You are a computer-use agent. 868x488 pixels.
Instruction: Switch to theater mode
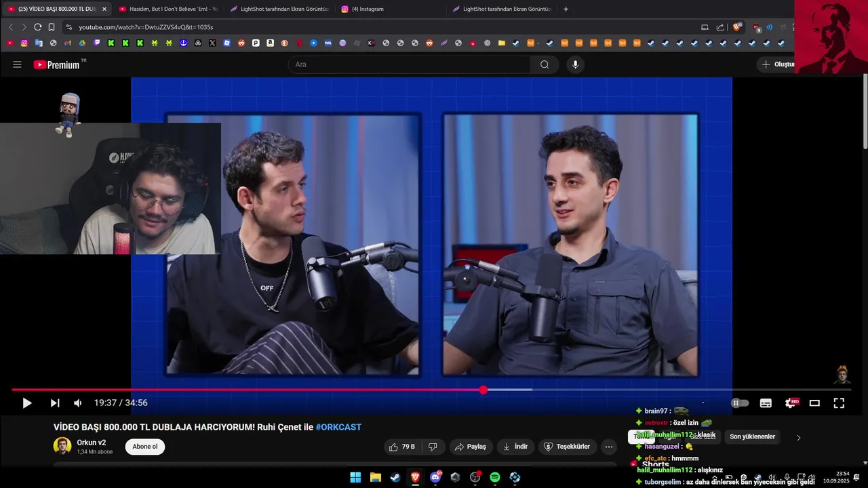click(814, 403)
